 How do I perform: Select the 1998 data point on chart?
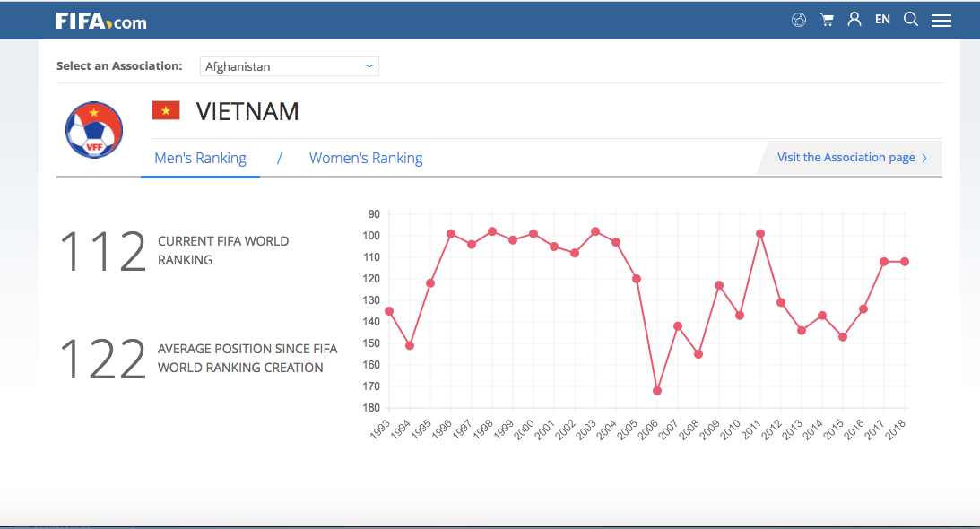[x=492, y=232]
